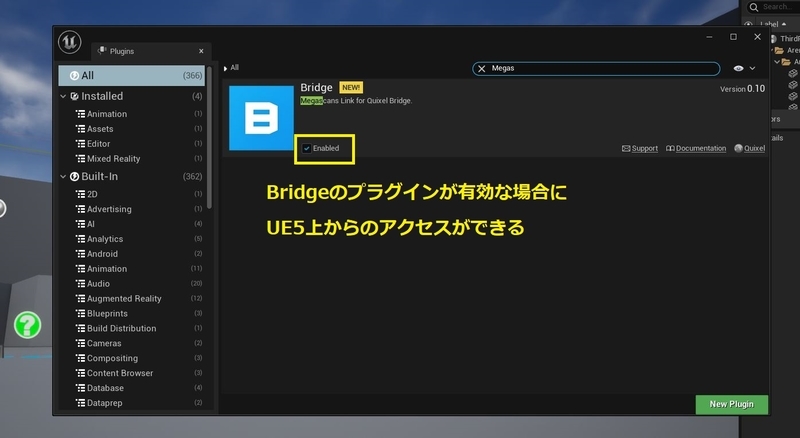Select the Compositing category
This screenshot has height=438, width=800.
(133, 358)
